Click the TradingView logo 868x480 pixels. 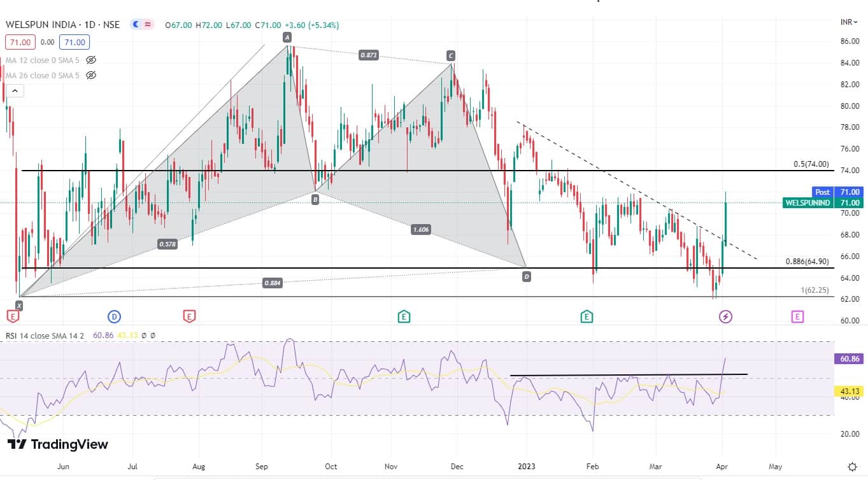point(58,444)
